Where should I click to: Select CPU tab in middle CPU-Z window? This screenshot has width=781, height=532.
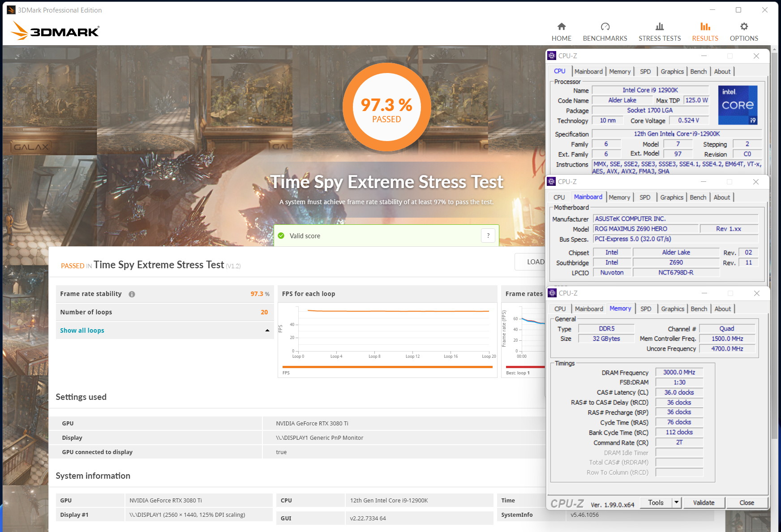[559, 197]
